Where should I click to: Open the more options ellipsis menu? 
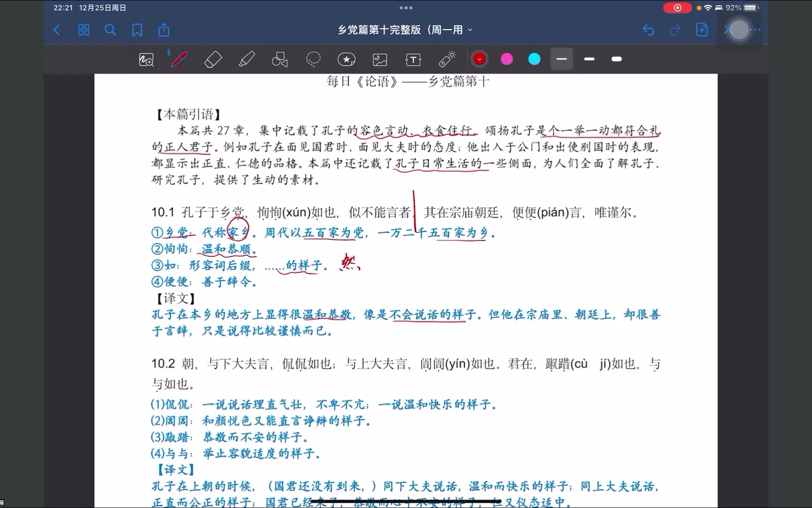(755, 30)
